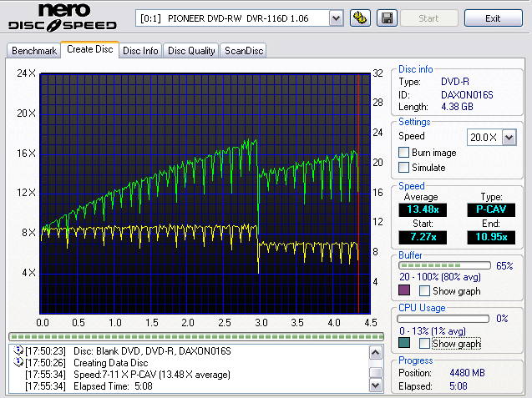
Task: Open the PIONEER DVD-RW drive dropdown
Action: pyautogui.click(x=336, y=18)
